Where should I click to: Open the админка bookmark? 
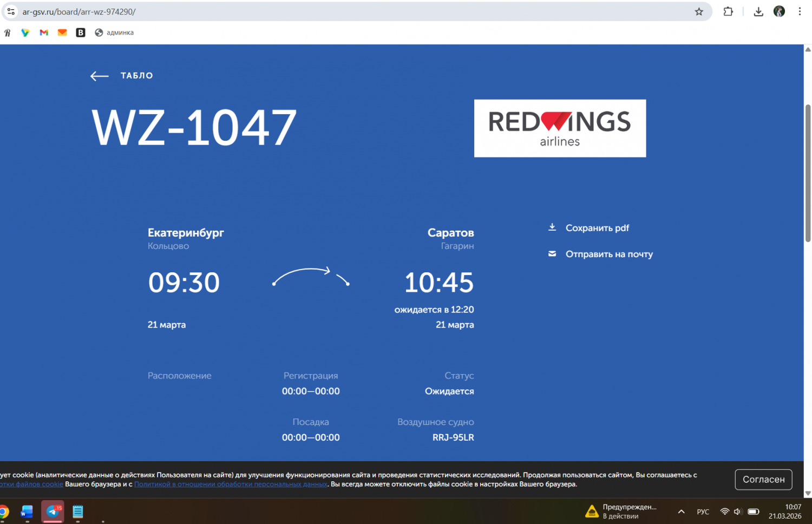[x=114, y=32]
